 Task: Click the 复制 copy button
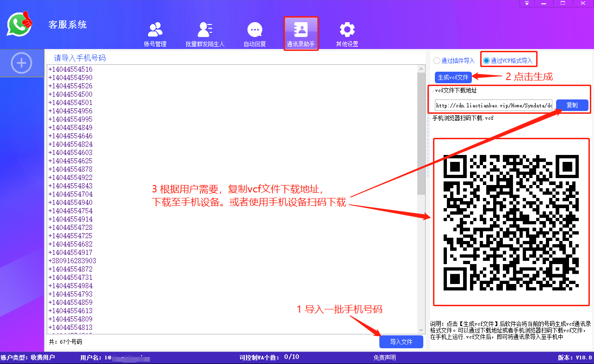[572, 105]
